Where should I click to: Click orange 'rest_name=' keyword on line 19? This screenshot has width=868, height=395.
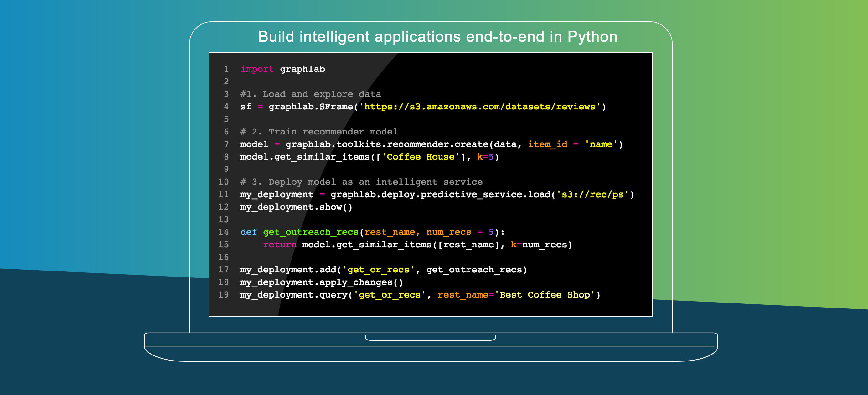coord(466,295)
